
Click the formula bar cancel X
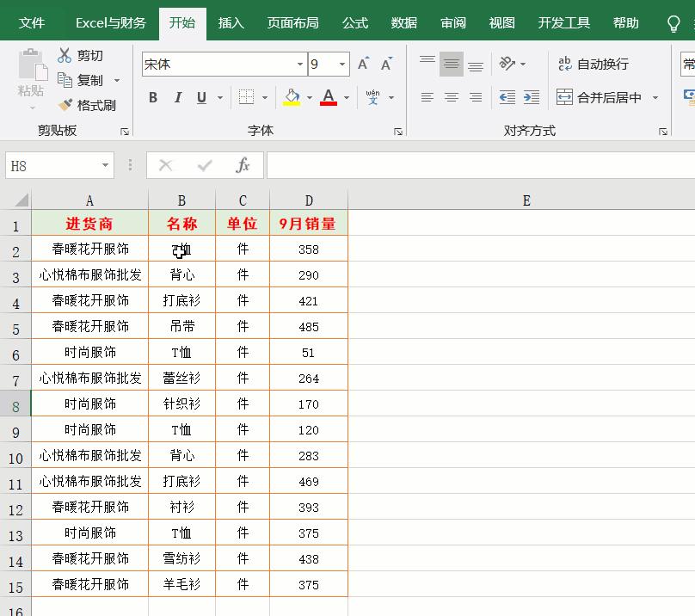[165, 165]
